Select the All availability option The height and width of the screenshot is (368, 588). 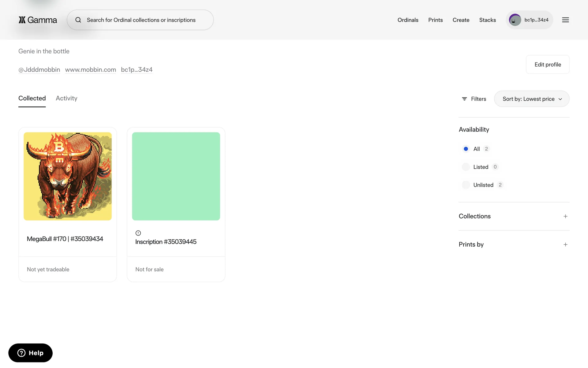point(466,149)
